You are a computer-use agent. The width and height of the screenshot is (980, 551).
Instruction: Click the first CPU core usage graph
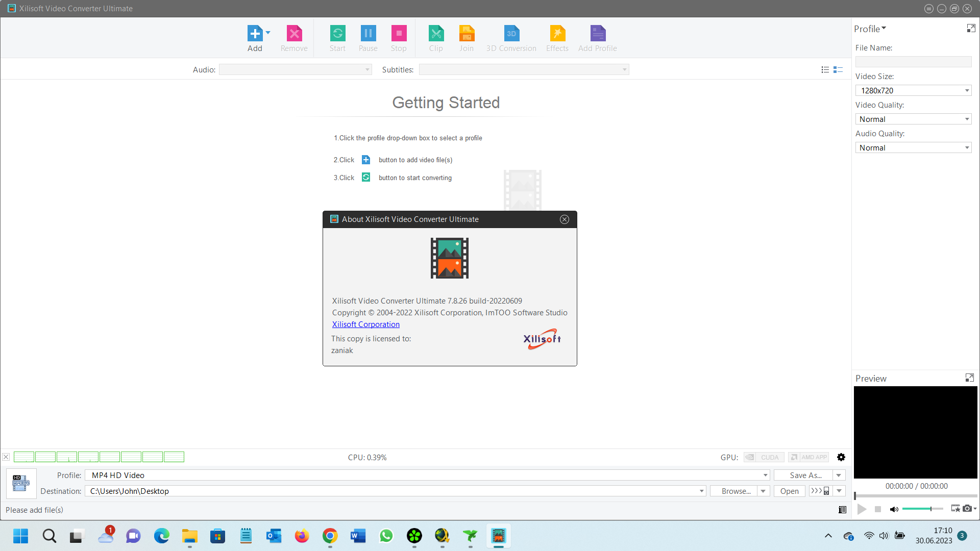coord(24,457)
